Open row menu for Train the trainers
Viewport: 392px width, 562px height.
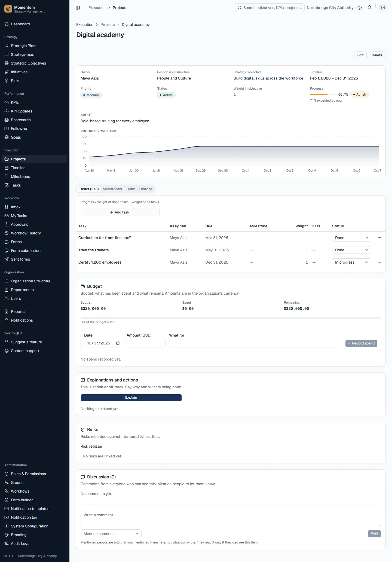[x=379, y=250]
